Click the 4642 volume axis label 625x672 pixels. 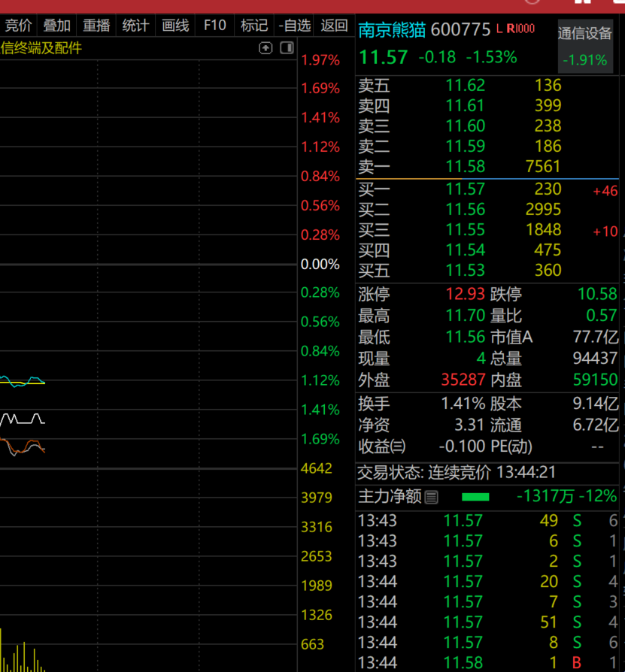[317, 468]
